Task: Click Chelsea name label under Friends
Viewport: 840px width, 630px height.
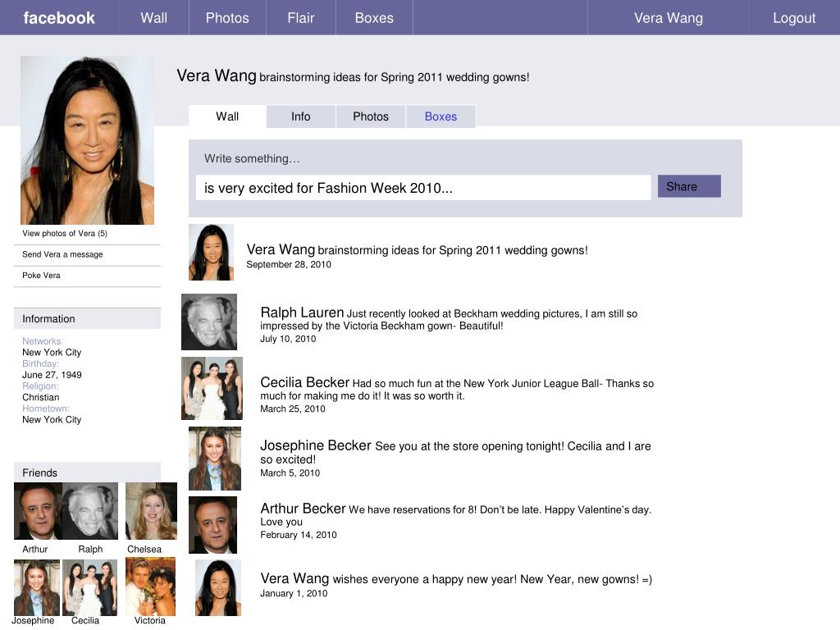Action: pyautogui.click(x=144, y=549)
